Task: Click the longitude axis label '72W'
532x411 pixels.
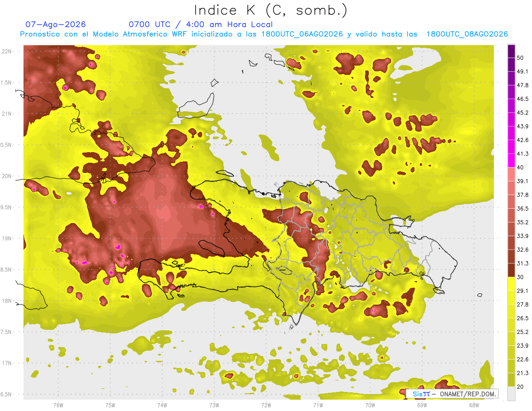Action: pyautogui.click(x=266, y=405)
